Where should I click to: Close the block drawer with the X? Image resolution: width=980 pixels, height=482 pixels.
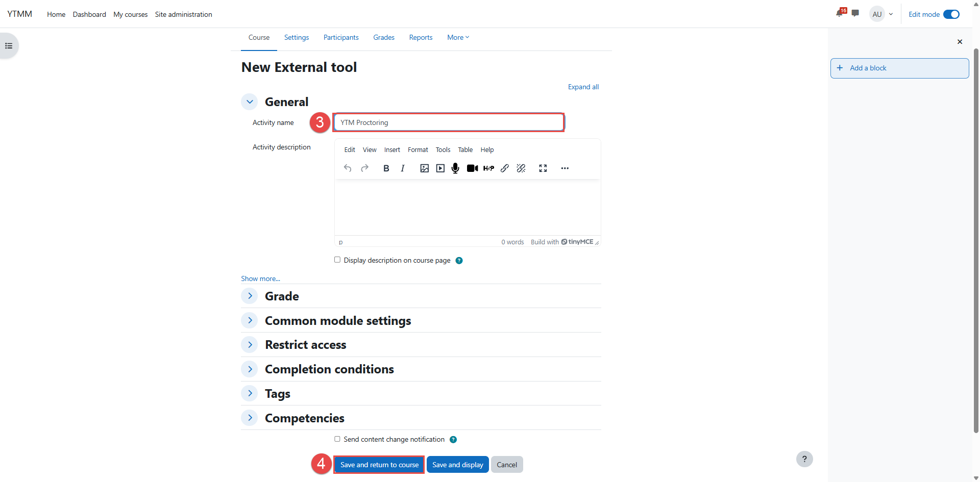[x=960, y=42]
